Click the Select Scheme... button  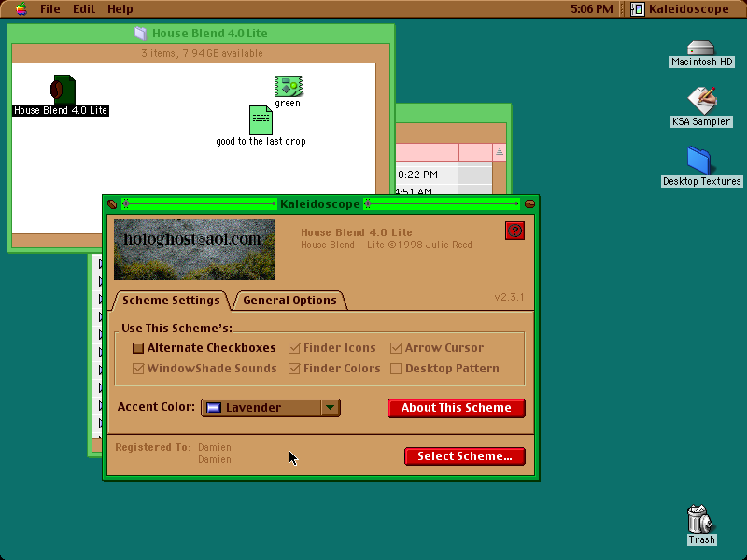pyautogui.click(x=465, y=456)
